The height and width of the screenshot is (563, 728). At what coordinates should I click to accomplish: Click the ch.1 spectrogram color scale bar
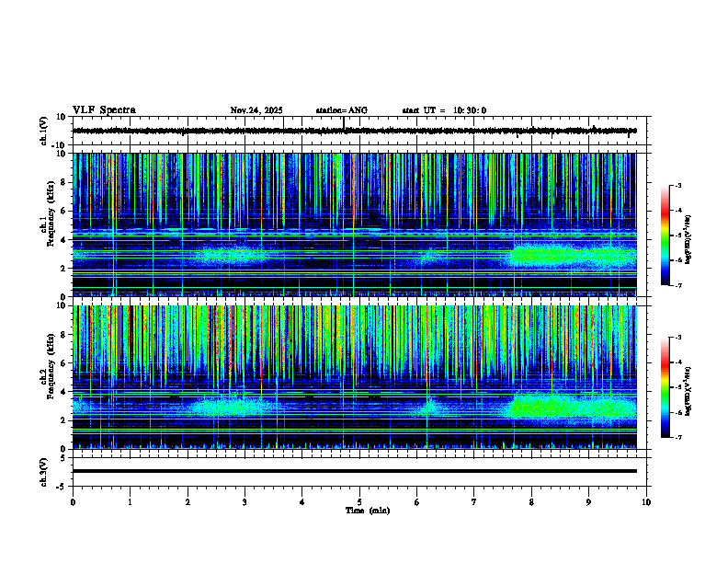665,236
